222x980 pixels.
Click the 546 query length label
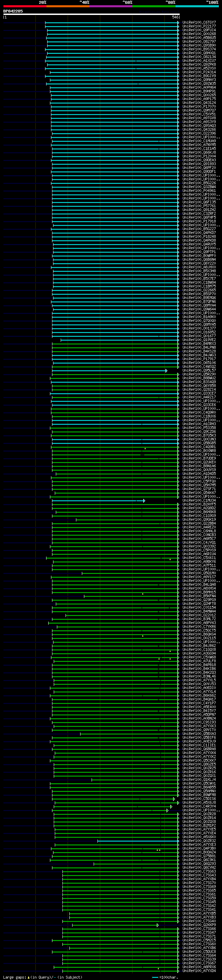click(175, 17)
